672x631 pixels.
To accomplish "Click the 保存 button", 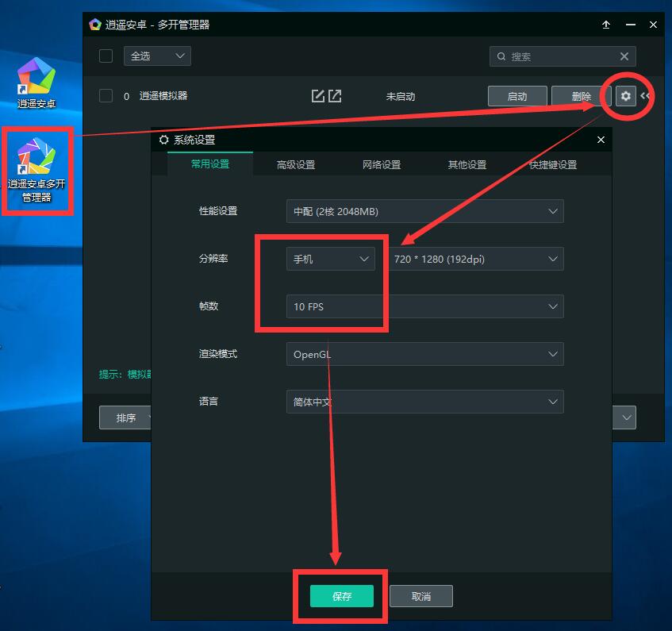I will [x=342, y=596].
